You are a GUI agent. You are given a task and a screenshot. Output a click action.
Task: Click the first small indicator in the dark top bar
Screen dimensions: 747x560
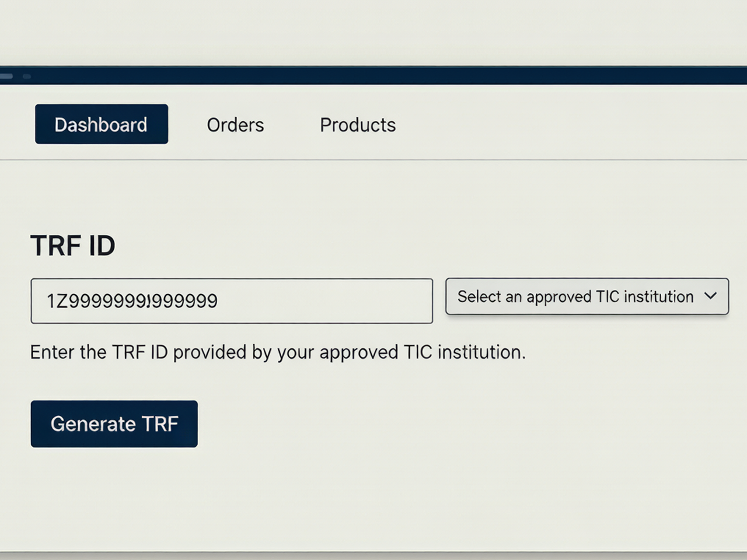coord(6,76)
